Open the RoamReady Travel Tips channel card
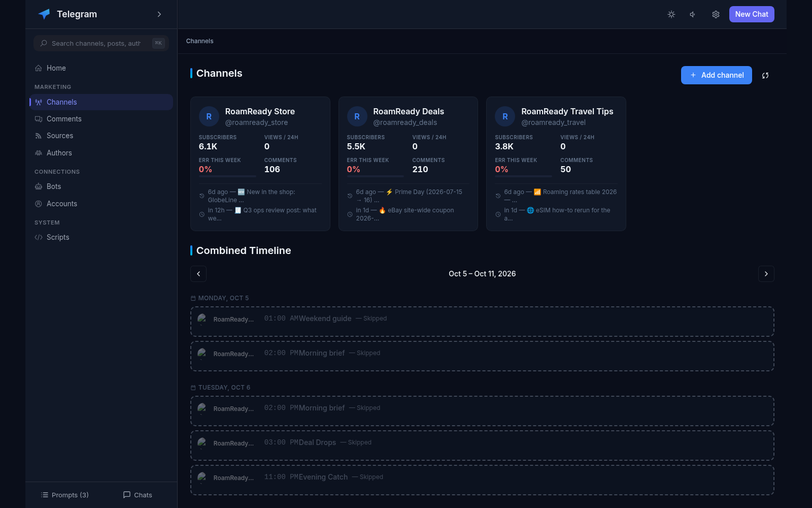This screenshot has height=508, width=812. coord(556,164)
